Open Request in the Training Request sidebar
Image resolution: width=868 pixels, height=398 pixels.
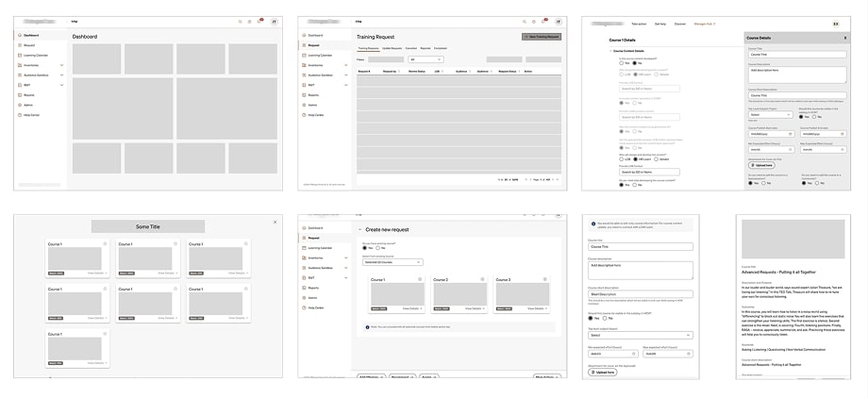(312, 44)
